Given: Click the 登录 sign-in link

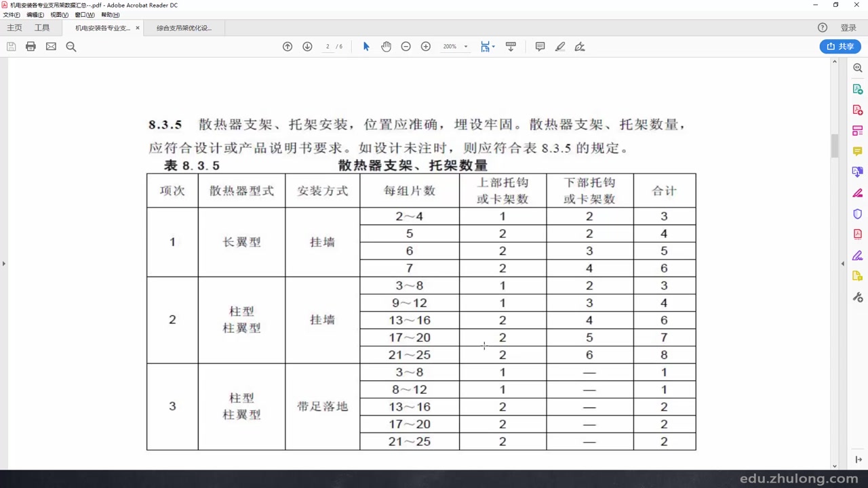Looking at the screenshot, I should point(848,28).
